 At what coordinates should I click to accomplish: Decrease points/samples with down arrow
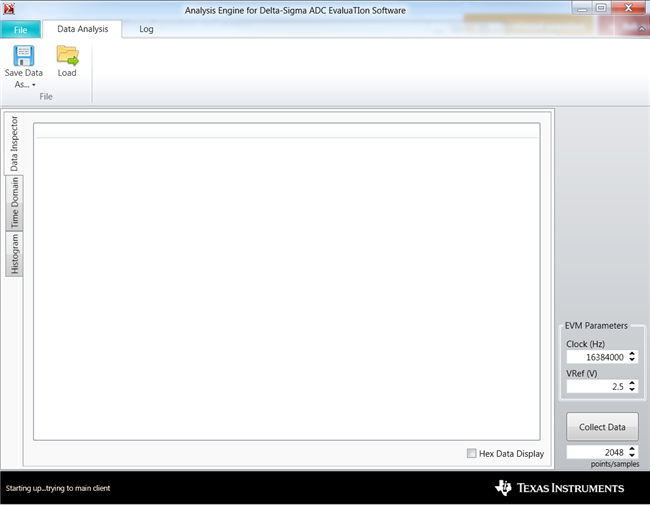pyautogui.click(x=632, y=455)
